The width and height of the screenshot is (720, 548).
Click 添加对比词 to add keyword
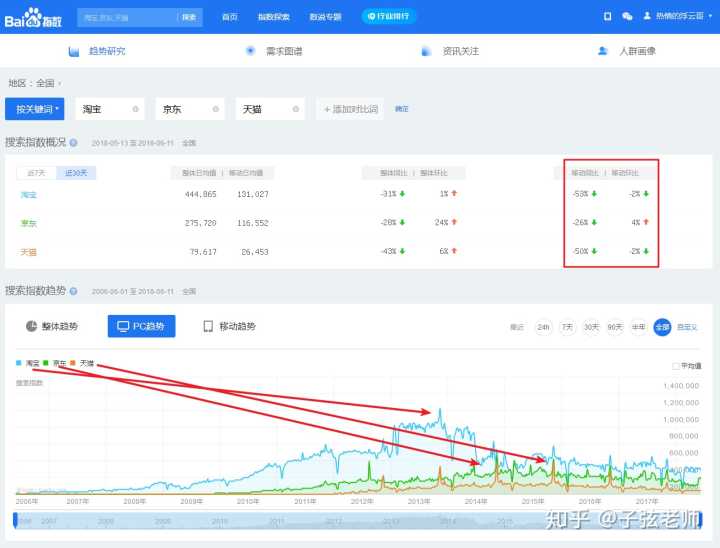(350, 109)
